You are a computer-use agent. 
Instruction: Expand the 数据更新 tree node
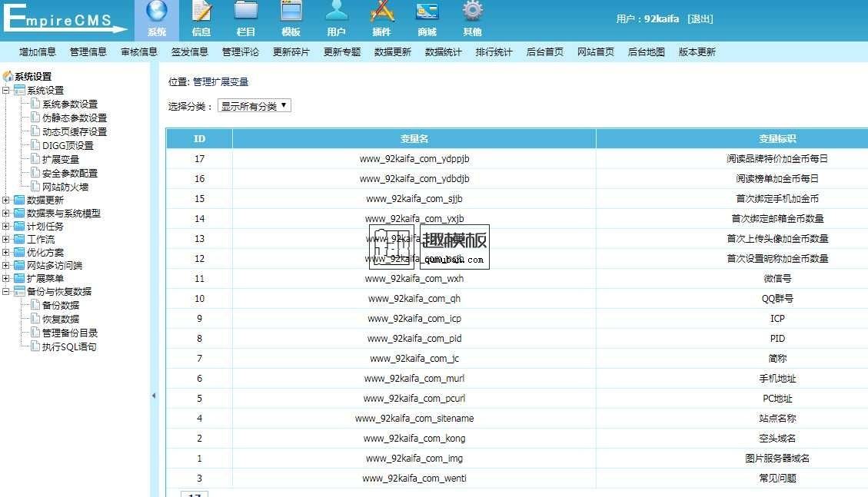click(5, 200)
